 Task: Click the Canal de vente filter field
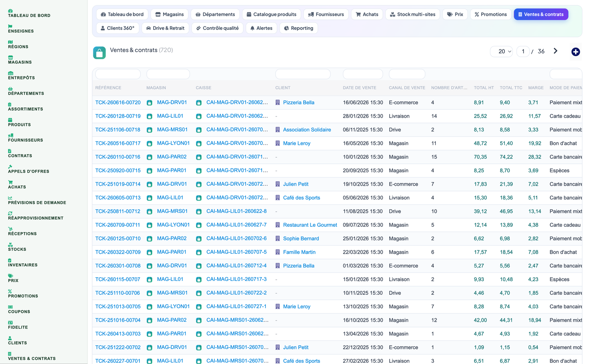tap(407, 74)
